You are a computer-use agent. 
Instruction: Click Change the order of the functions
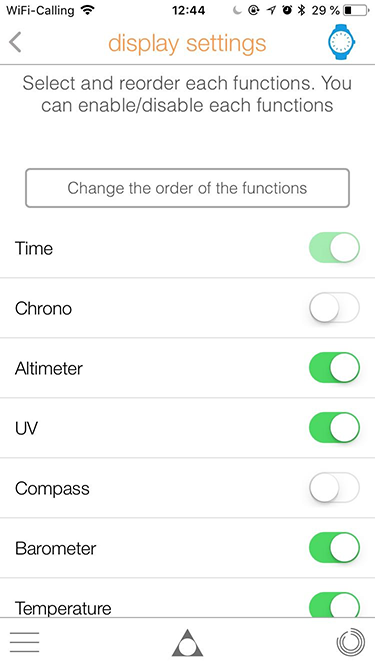pyautogui.click(x=188, y=188)
